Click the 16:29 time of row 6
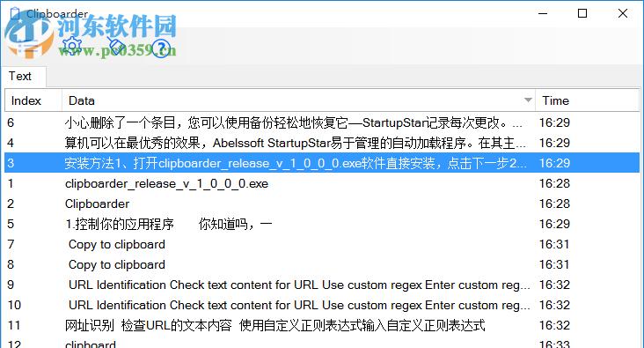 pyautogui.click(x=554, y=122)
